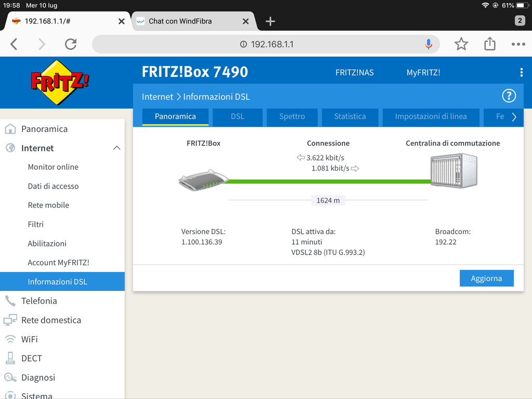Open the Statistica tab
532x399 pixels.
tap(350, 116)
